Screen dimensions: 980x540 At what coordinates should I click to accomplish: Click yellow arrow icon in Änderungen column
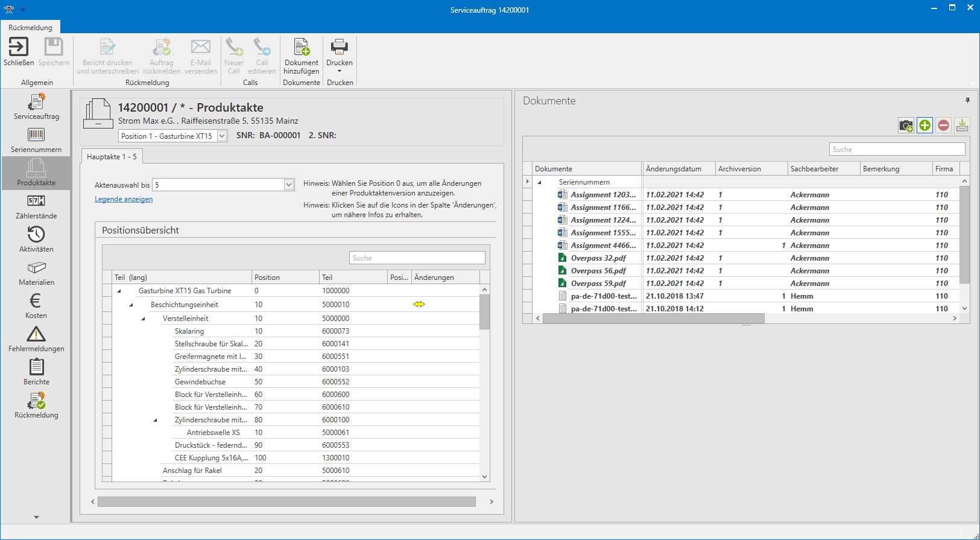click(x=419, y=305)
